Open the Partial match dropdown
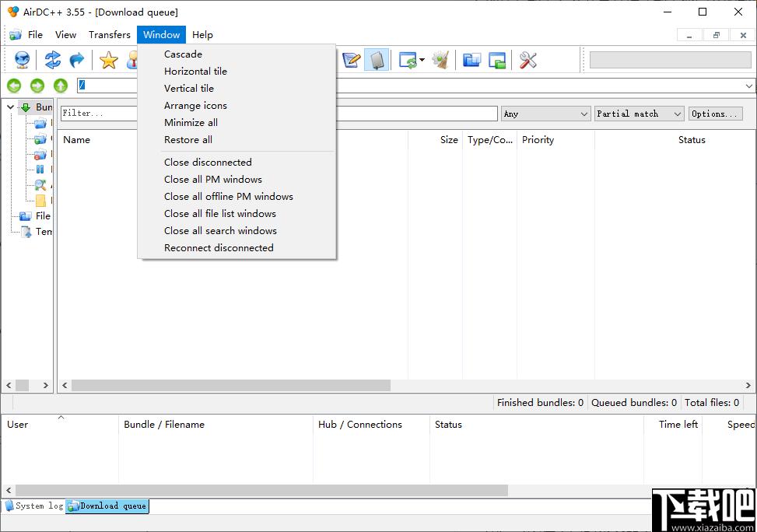757x532 pixels. coord(639,114)
